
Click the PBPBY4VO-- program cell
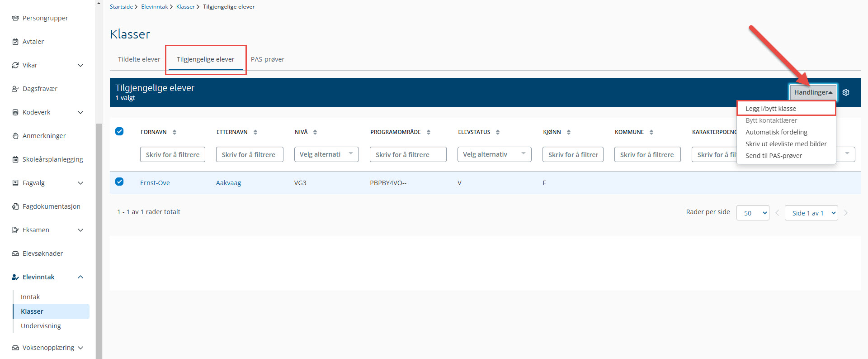point(388,183)
